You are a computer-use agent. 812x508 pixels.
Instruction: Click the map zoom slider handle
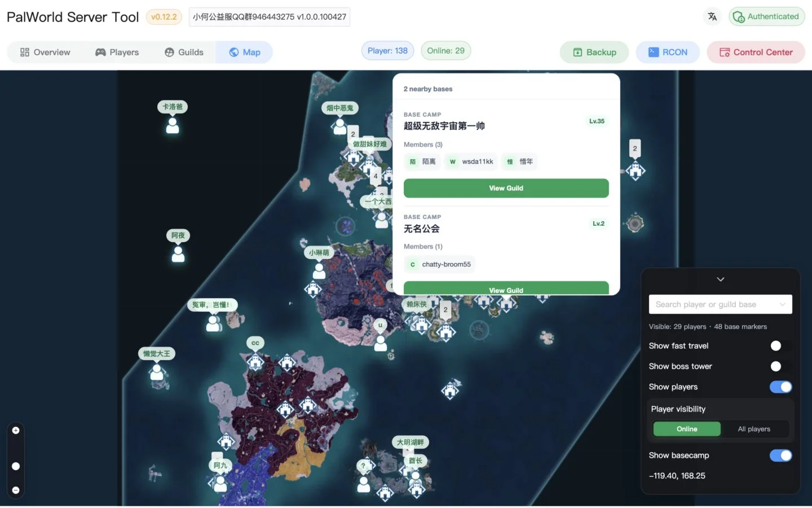(16, 466)
